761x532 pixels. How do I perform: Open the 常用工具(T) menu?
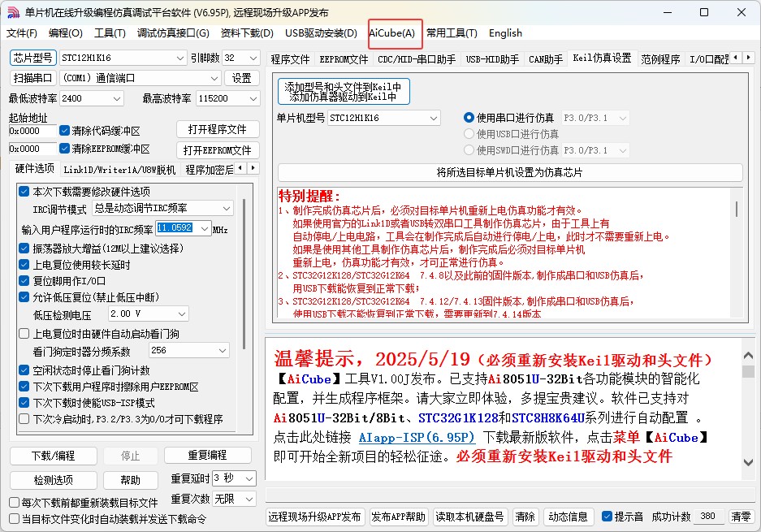coord(452,33)
